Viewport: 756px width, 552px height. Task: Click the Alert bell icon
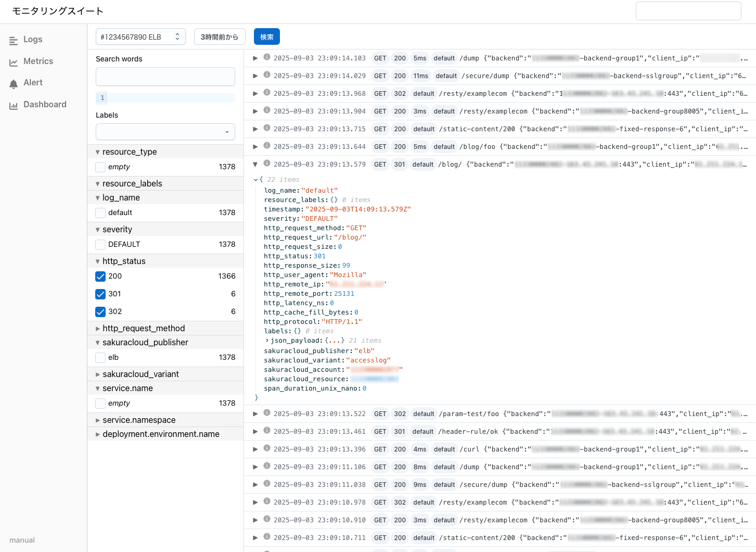[x=14, y=84]
